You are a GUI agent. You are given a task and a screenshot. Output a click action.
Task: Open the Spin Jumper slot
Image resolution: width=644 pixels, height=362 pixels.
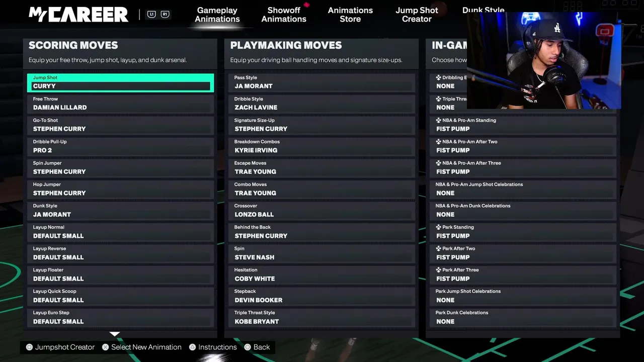[x=120, y=168]
